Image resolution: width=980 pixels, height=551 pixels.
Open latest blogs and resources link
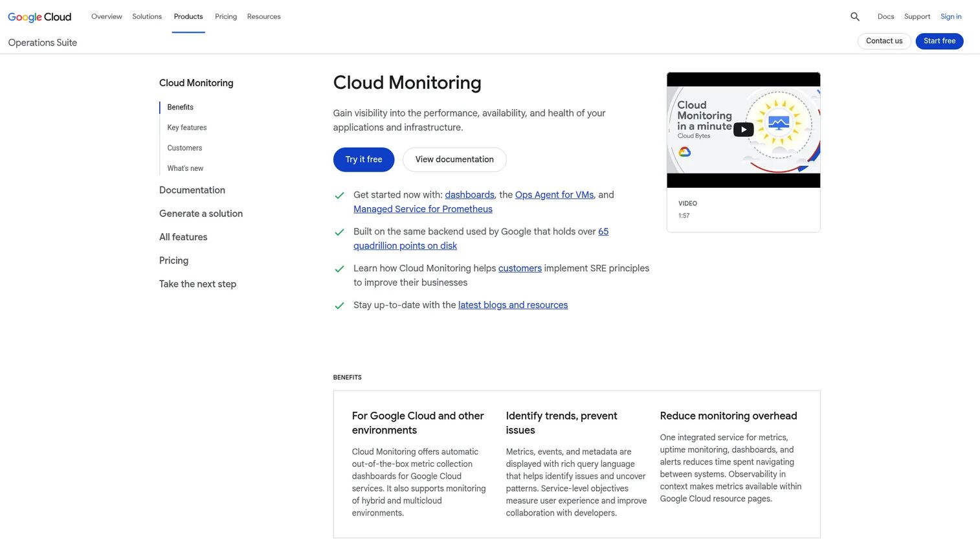tap(513, 305)
